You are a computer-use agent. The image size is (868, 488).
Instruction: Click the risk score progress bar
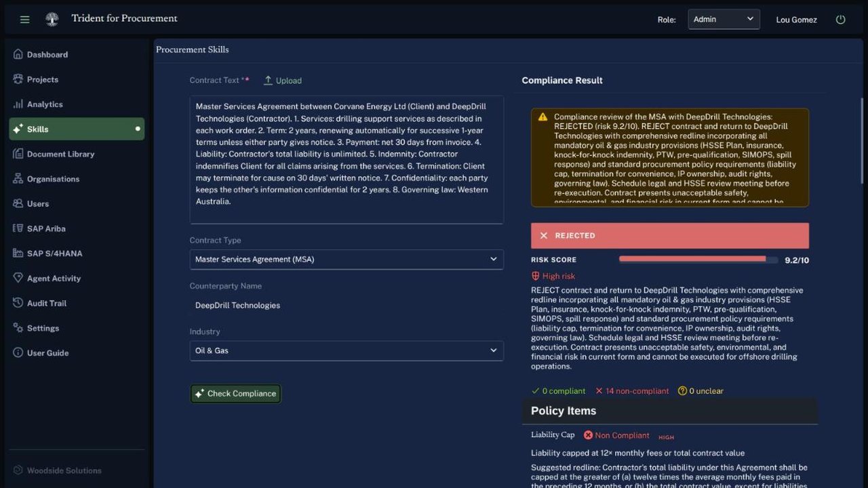(698, 259)
